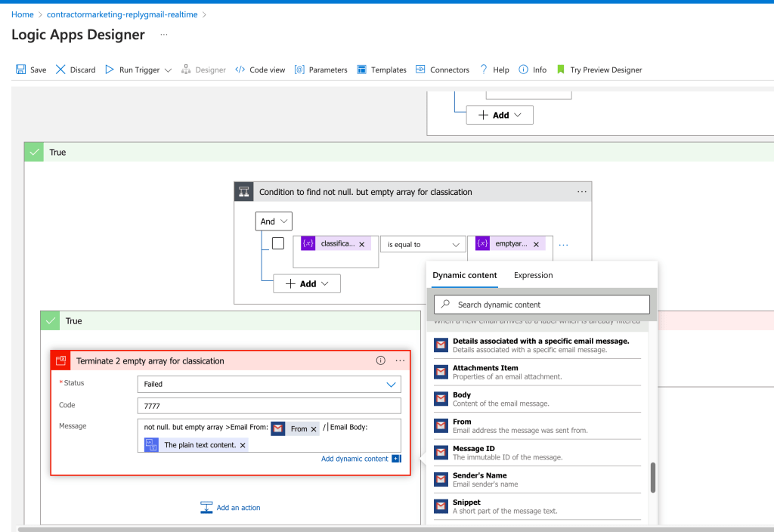Click the condition card icon in header
Screen dimensions: 774x532
(x=244, y=192)
